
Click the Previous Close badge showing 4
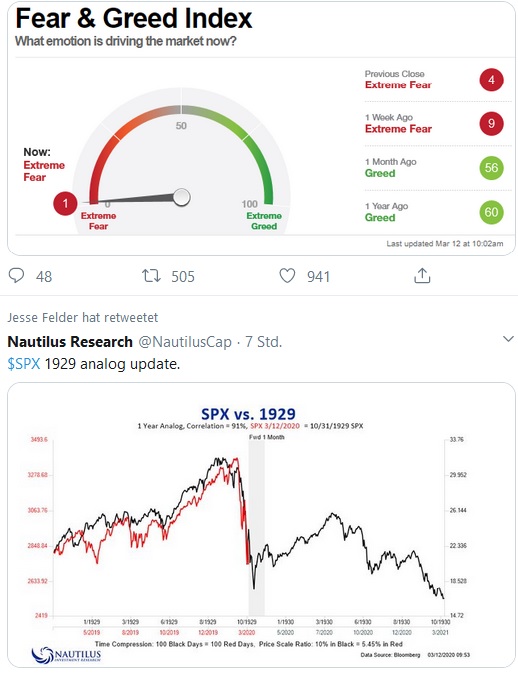coord(491,80)
